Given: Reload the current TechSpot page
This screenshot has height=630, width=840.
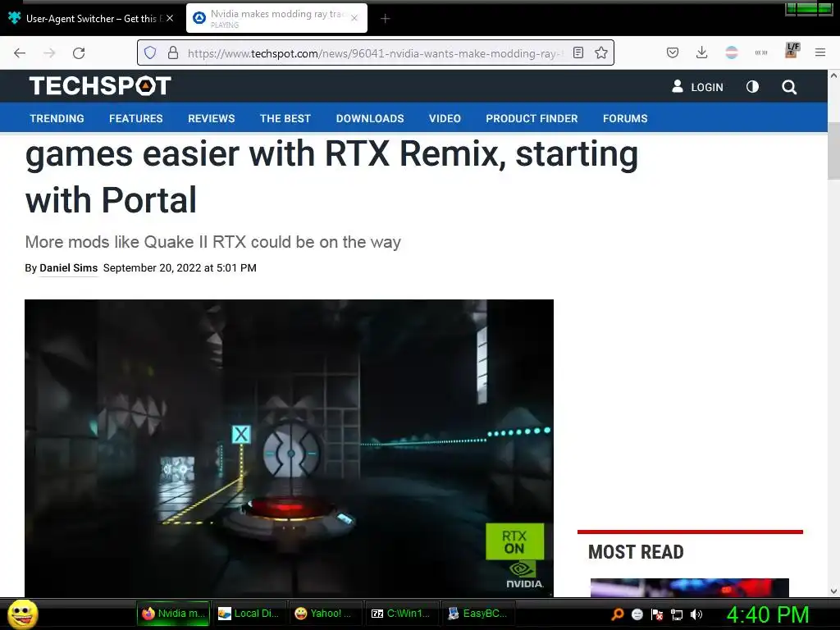Looking at the screenshot, I should [x=79, y=52].
